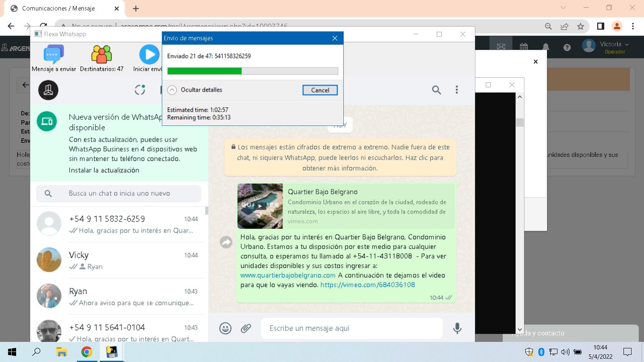This screenshot has width=644, height=362.
Task: Open WhatsApp profile avatar
Action: (x=48, y=90)
